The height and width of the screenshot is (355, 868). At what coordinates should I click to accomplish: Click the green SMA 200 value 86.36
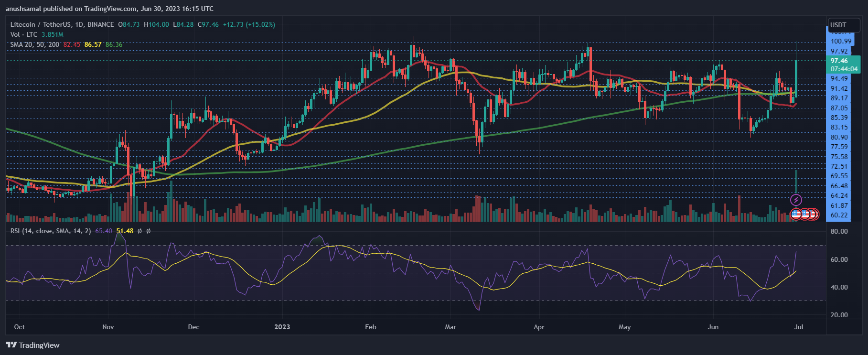pyautogui.click(x=114, y=44)
